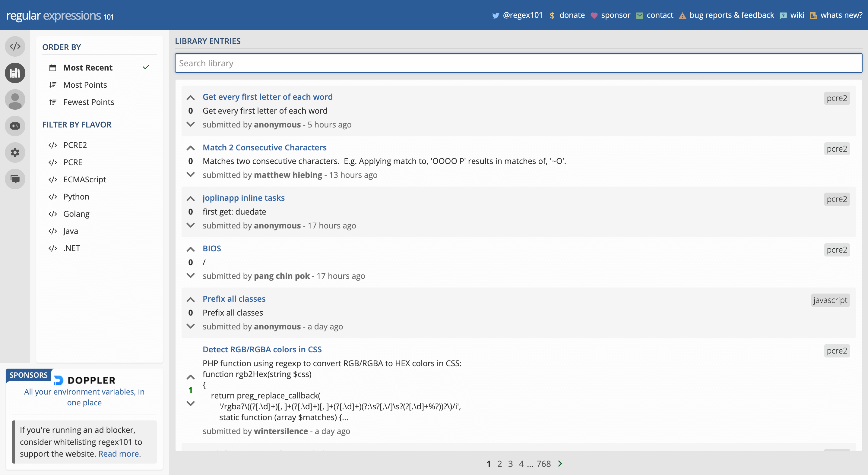Viewport: 868px width, 475px height.
Task: Filter library by Golang flavor
Action: click(76, 214)
